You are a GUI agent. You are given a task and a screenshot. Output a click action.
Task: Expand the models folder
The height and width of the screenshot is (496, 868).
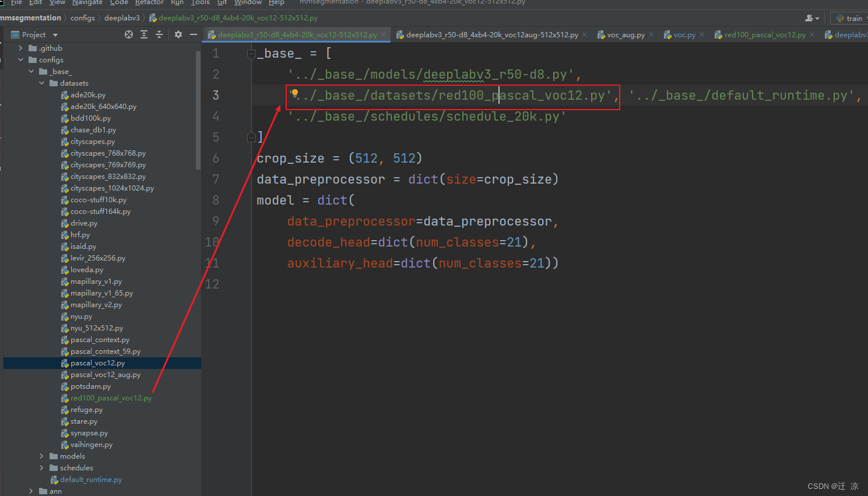[42, 456]
